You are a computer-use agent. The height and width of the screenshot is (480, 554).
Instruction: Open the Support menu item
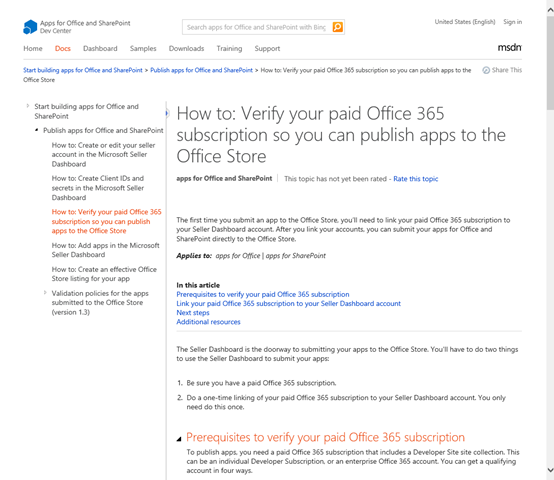(267, 48)
